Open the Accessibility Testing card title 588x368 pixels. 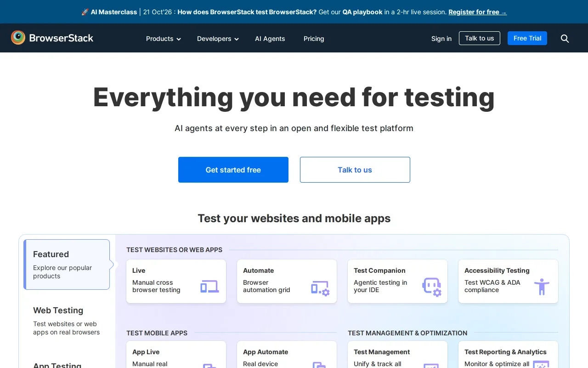click(497, 270)
